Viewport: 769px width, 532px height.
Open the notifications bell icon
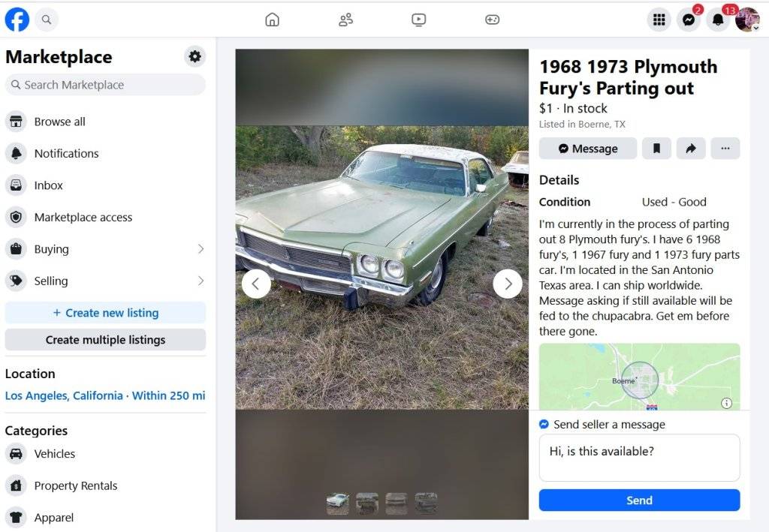coord(719,20)
